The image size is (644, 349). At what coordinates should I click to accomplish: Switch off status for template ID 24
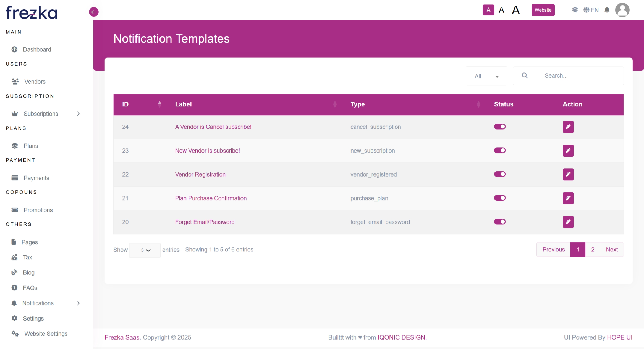tap(500, 127)
